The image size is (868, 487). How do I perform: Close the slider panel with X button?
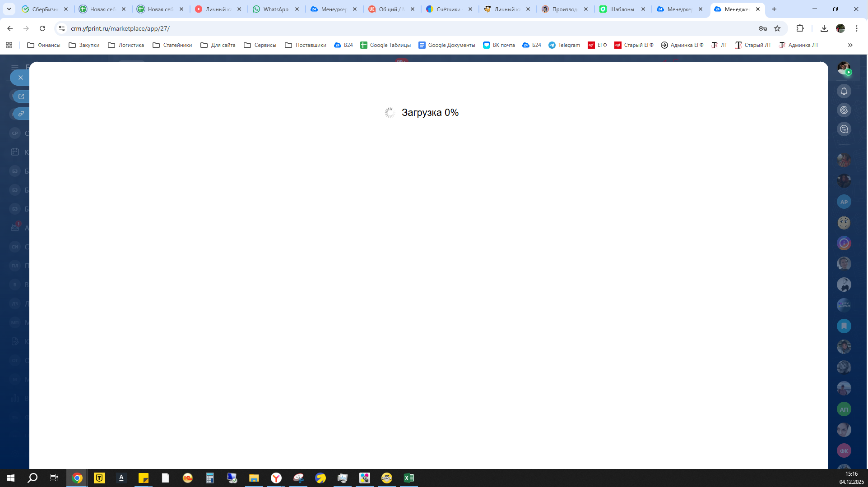pos(20,78)
